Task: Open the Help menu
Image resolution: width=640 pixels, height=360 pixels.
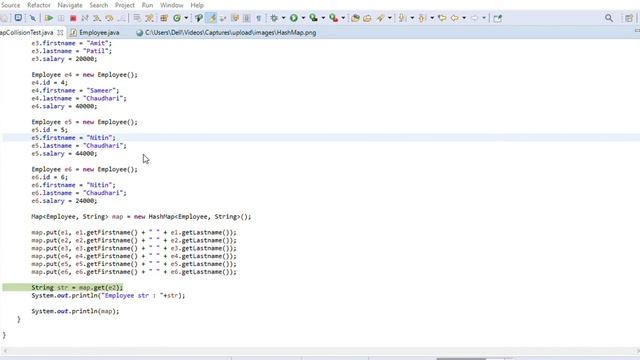Action: click(x=197, y=5)
